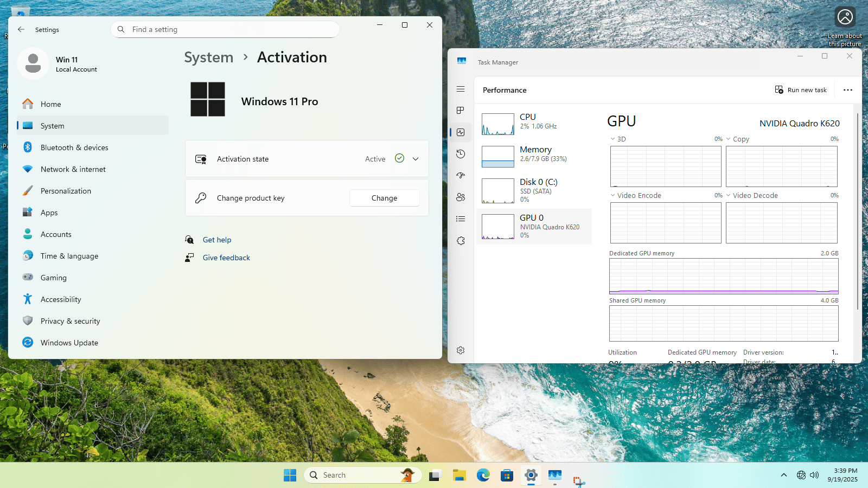Open Services page icon in Task Manager
Viewport: 868px width, 488px height.
coord(461,241)
